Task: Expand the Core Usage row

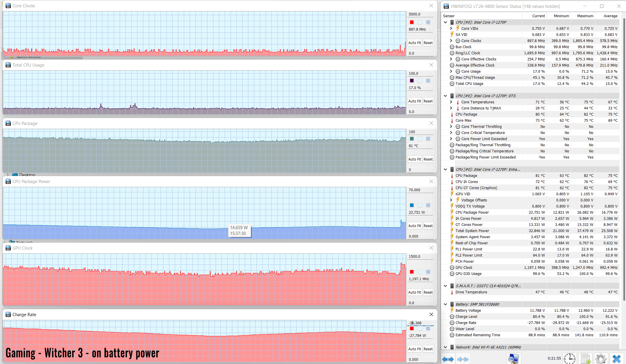Action: click(x=451, y=71)
